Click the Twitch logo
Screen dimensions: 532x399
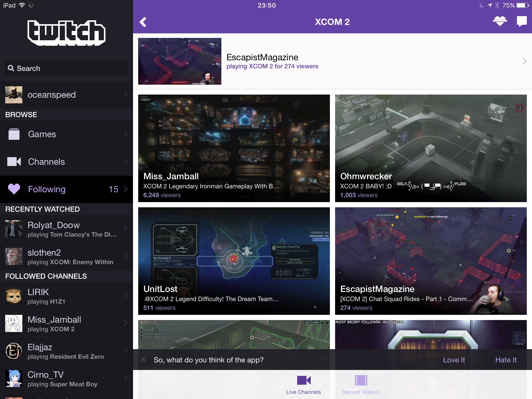tap(66, 33)
